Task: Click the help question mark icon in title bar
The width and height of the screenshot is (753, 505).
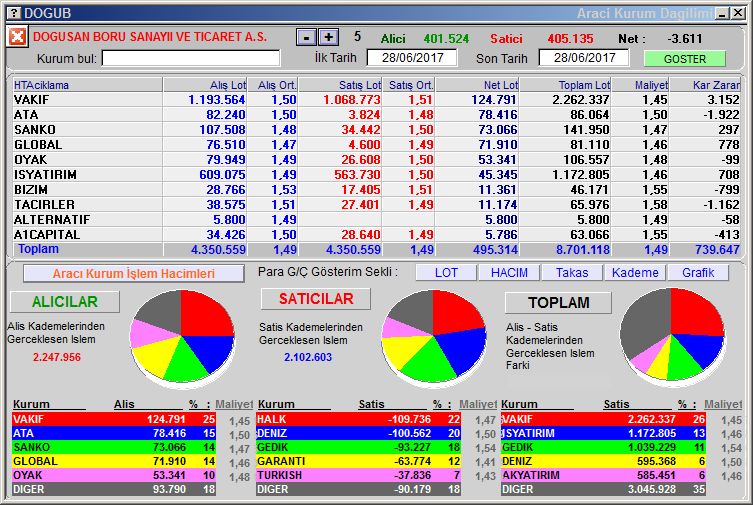Action: (x=15, y=13)
